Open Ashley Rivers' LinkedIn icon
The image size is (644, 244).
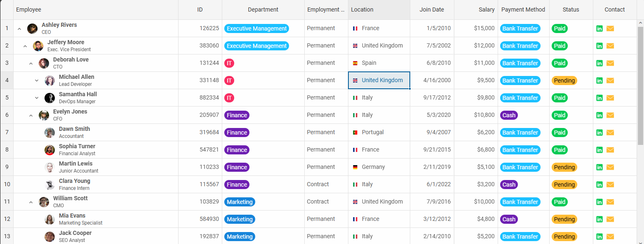[x=599, y=28]
